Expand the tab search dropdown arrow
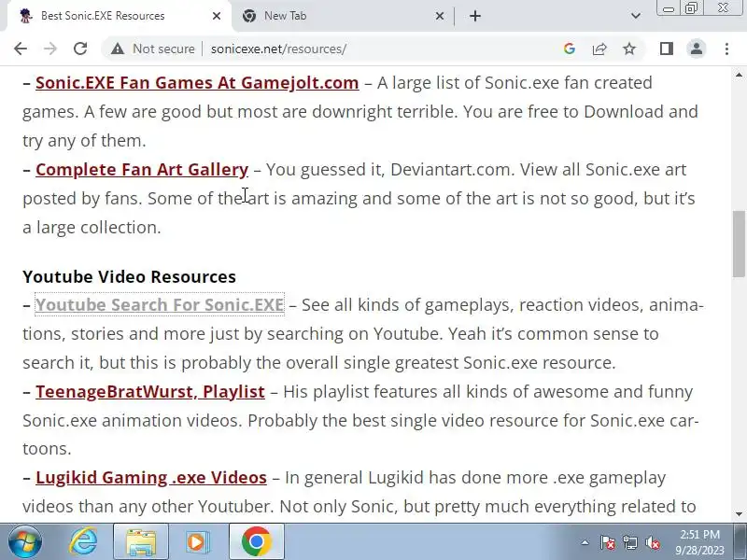Viewport: 747px width, 560px height. (636, 16)
